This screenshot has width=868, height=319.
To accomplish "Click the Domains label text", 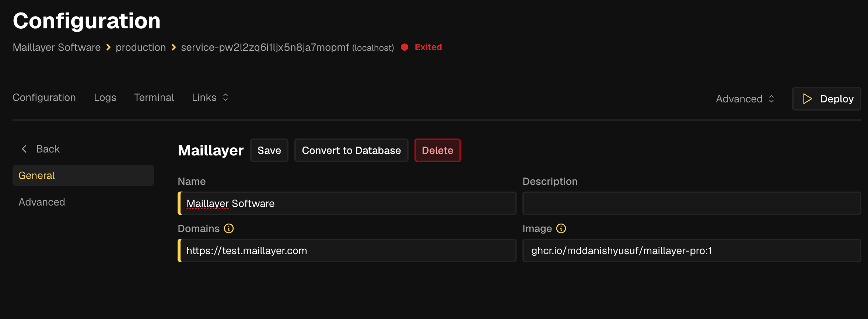I will [199, 228].
